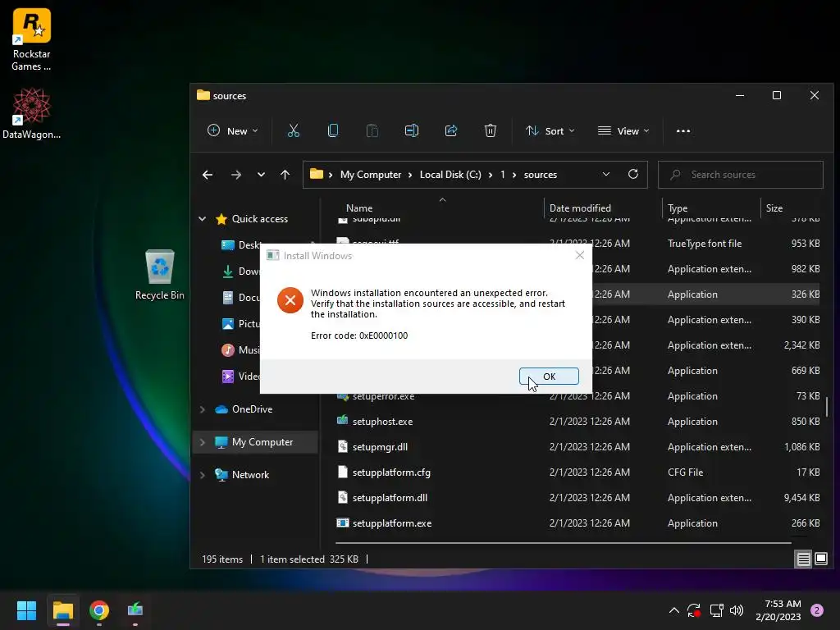Expand address bar history dropdown
Image resolution: width=840 pixels, height=630 pixels.
click(x=606, y=175)
